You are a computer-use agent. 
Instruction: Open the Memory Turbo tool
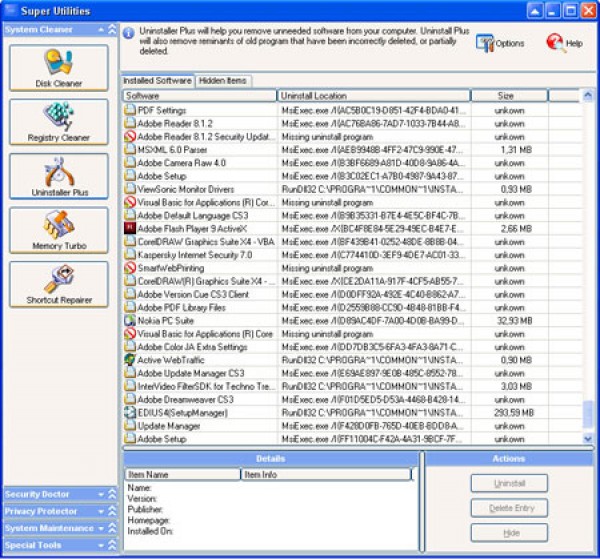pyautogui.click(x=59, y=230)
